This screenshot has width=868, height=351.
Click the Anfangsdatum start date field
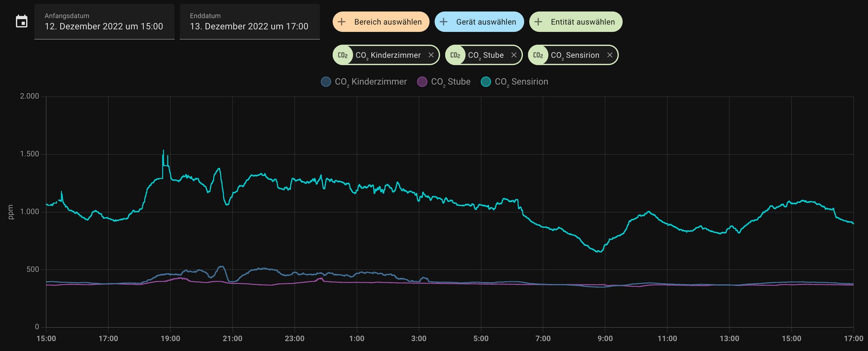pos(104,22)
